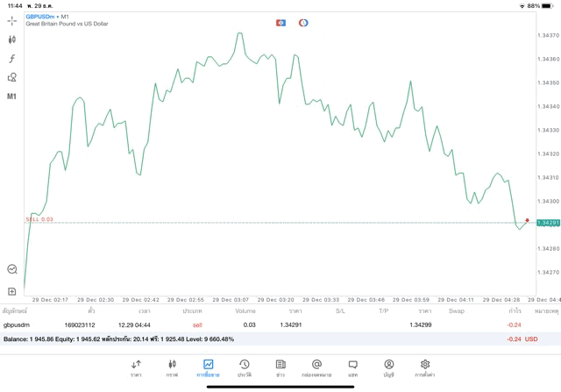Open the Mailbox @ tab
The width and height of the screenshot is (561, 392).
[x=316, y=368]
